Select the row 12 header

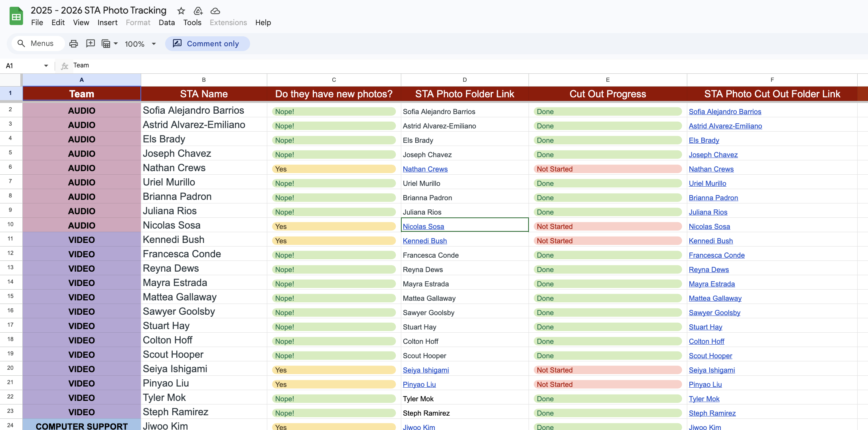coord(10,253)
